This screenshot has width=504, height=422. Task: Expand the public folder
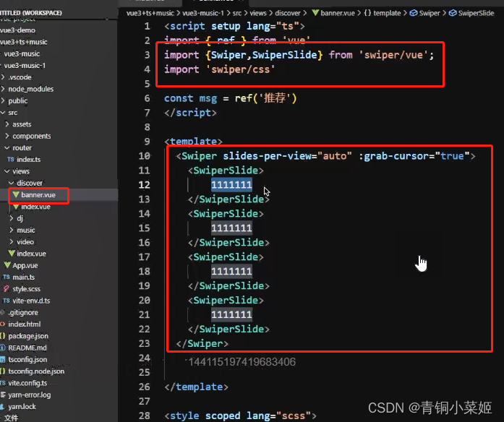[x=18, y=101]
